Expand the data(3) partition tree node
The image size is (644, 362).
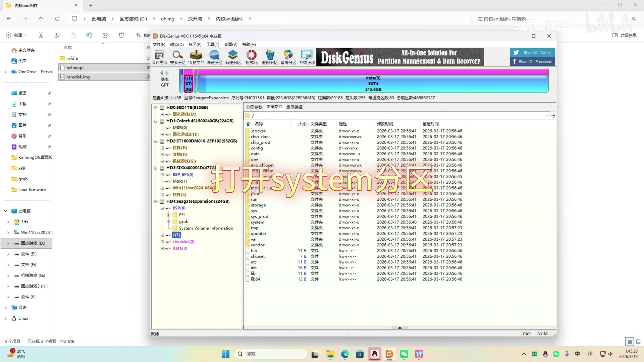[x=162, y=248]
